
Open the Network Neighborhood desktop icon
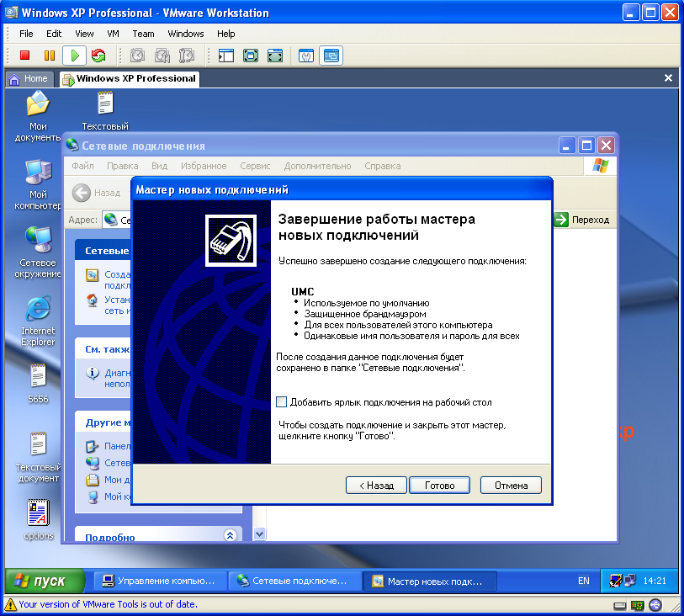click(x=38, y=252)
